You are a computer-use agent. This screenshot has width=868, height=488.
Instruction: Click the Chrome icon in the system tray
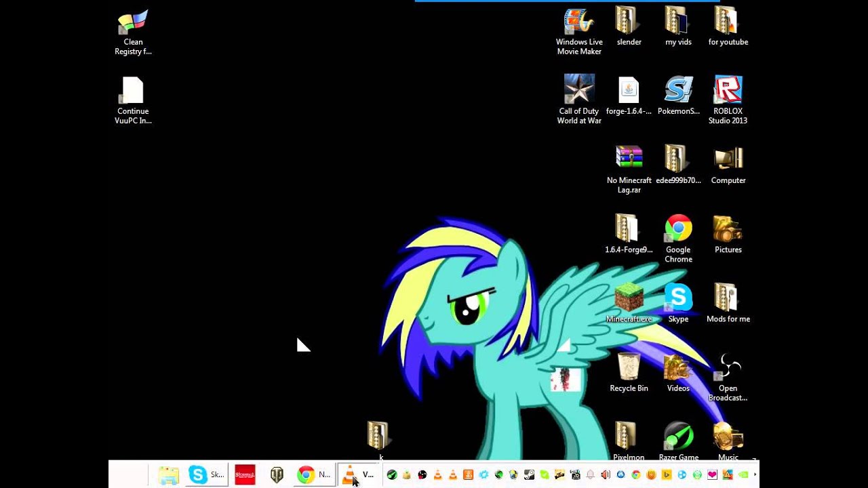(x=636, y=474)
